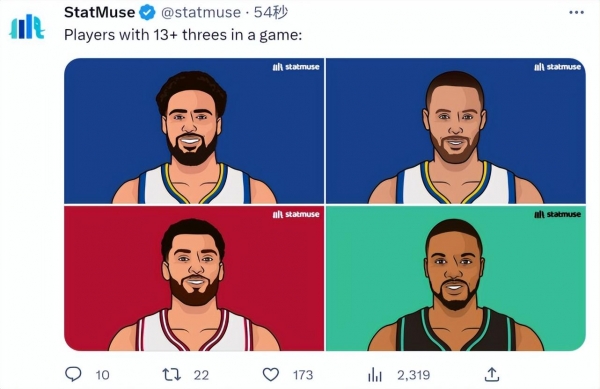Open top-left blue player image
This screenshot has width=600, height=389.
click(x=194, y=131)
